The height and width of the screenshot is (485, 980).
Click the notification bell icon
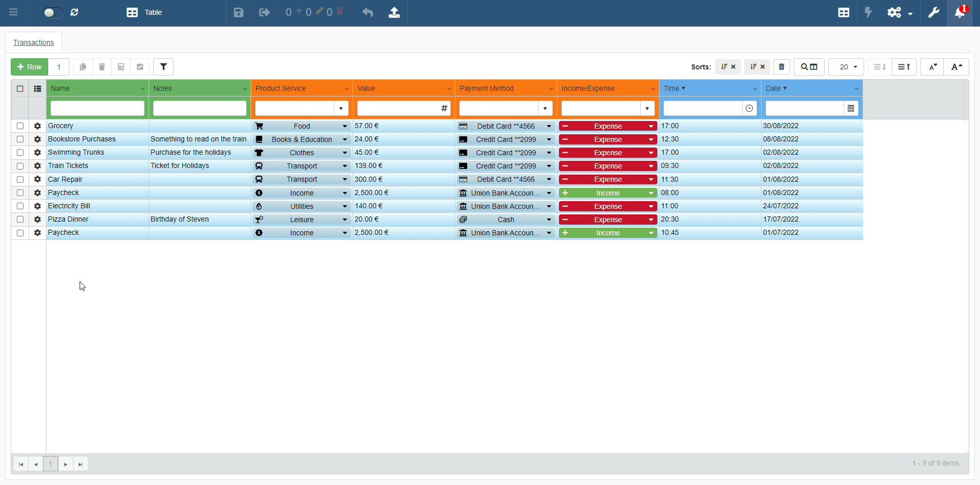pyautogui.click(x=959, y=12)
